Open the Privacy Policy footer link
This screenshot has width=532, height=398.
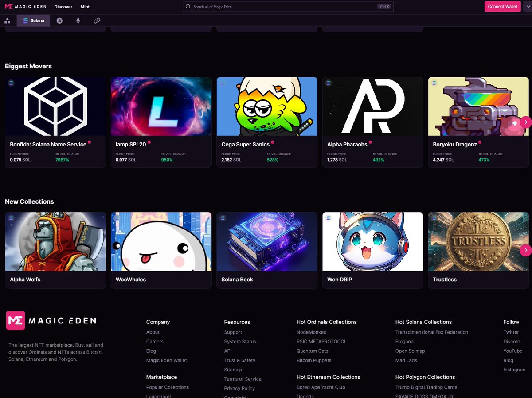tap(239, 388)
